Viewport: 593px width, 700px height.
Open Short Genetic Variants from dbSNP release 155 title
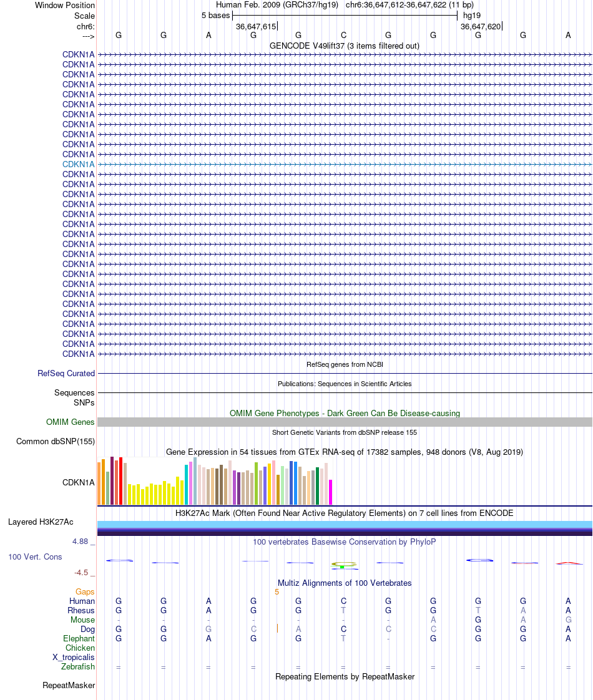coord(345,432)
